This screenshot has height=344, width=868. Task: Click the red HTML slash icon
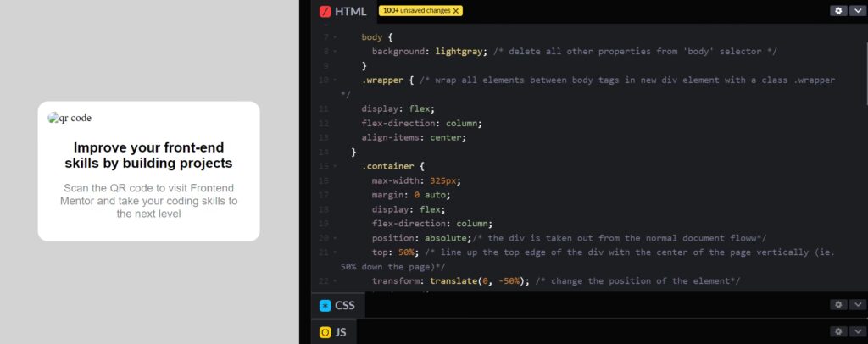(x=325, y=11)
